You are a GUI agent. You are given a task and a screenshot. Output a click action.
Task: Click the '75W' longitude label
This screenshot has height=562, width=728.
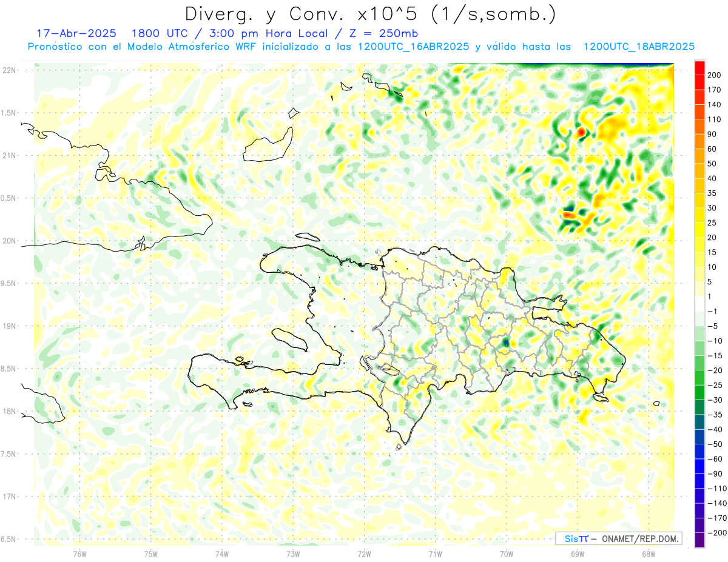(151, 554)
